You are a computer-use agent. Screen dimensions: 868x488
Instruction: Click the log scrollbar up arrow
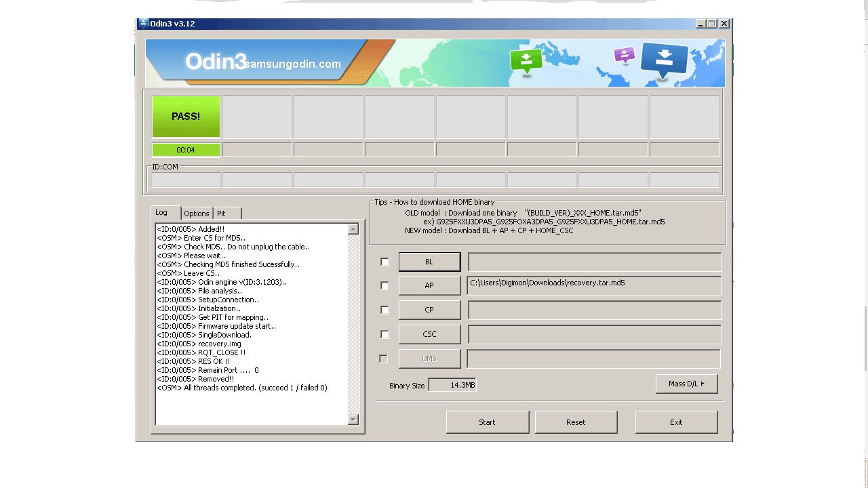coord(353,229)
